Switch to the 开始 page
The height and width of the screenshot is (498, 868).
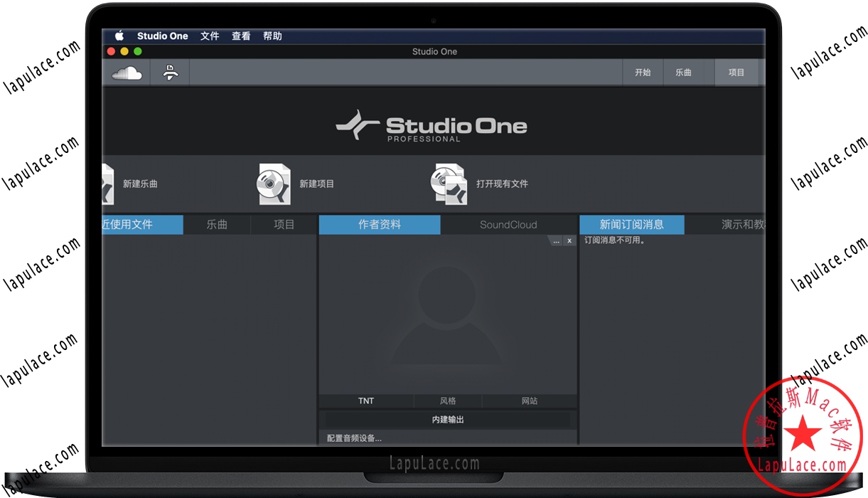(x=643, y=73)
